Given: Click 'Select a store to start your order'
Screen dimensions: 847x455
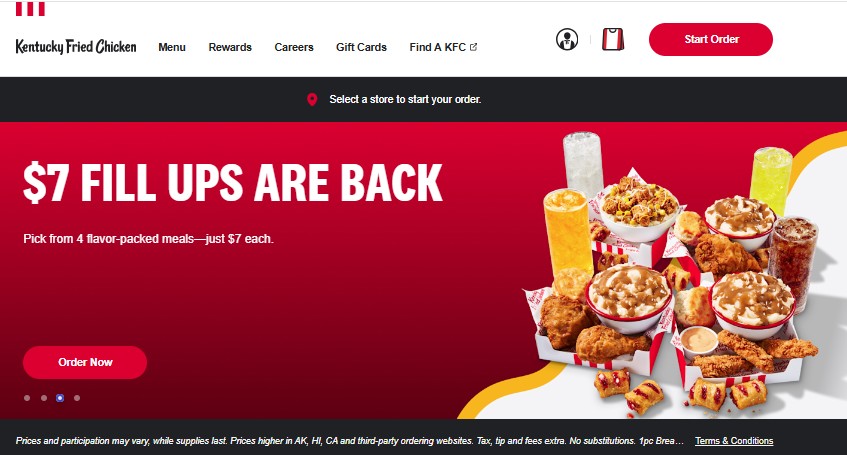Looking at the screenshot, I should (405, 99).
